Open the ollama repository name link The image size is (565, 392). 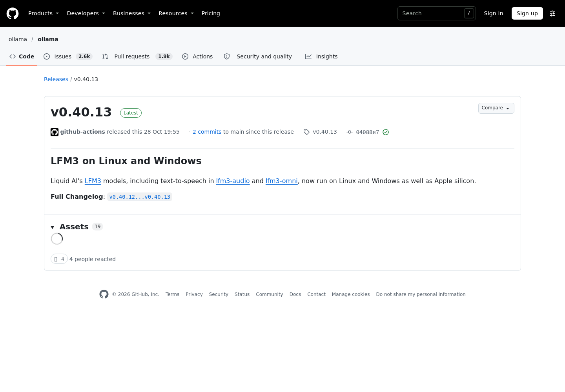(48, 39)
